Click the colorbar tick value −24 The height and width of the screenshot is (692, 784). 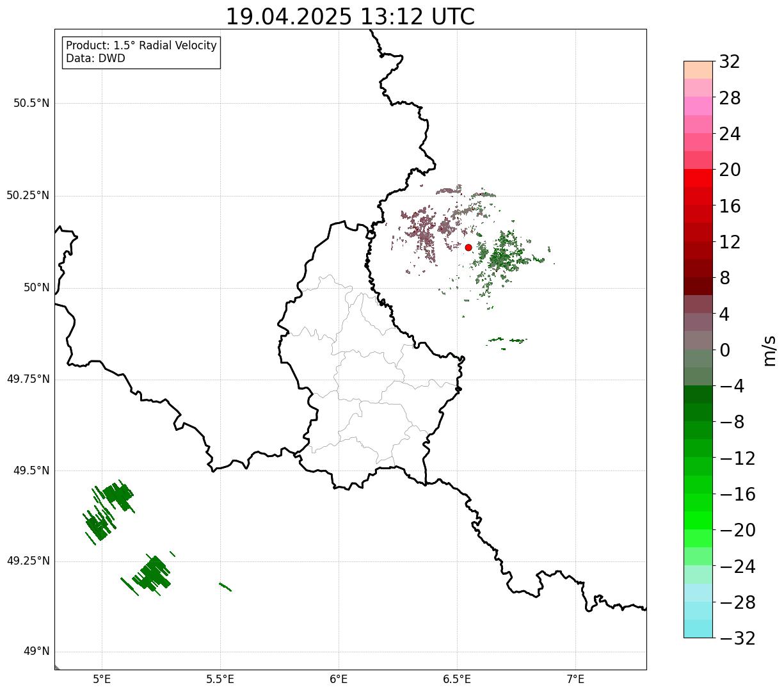point(737,567)
